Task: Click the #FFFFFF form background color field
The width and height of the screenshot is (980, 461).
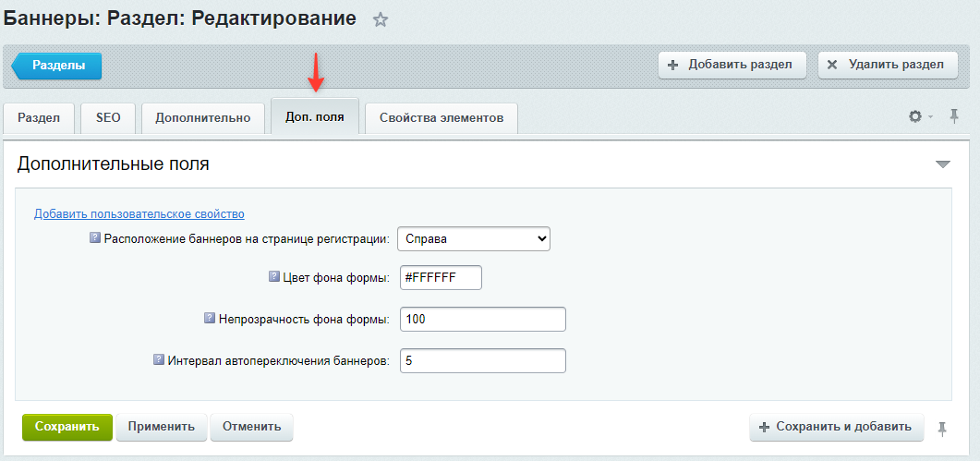Action: click(x=440, y=278)
